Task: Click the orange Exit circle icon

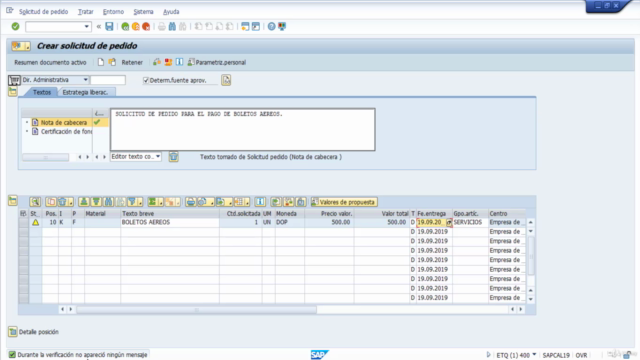Action: (136, 27)
